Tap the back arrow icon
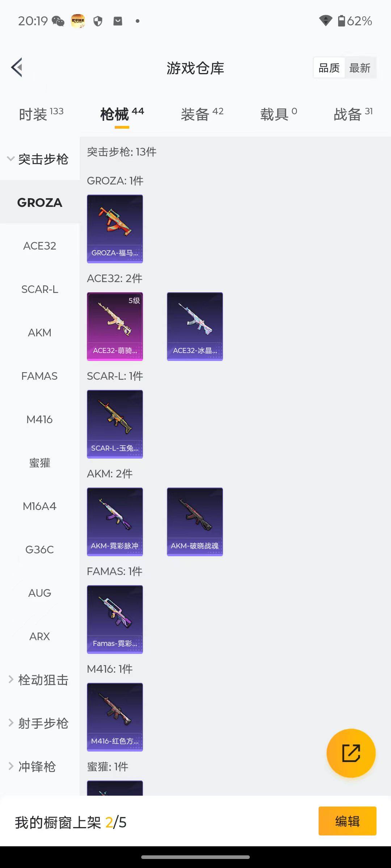 [17, 67]
